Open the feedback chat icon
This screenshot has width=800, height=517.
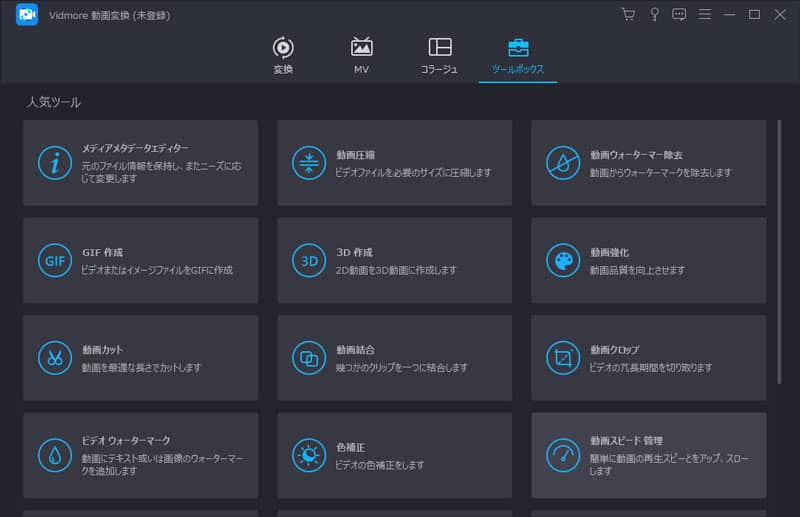(679, 14)
